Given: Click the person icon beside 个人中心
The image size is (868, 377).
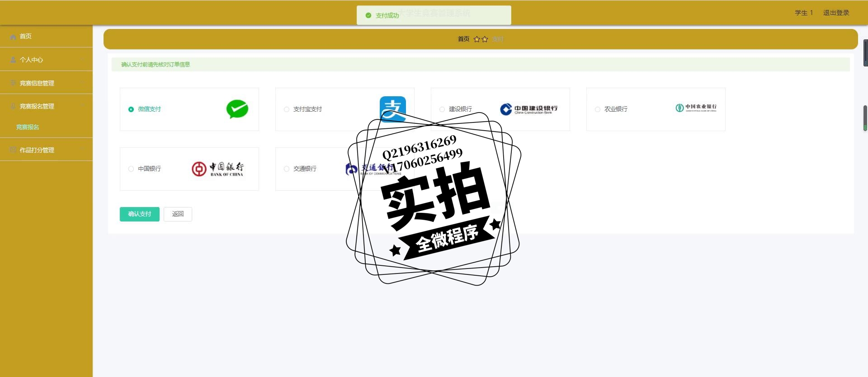Looking at the screenshot, I should 13,60.
